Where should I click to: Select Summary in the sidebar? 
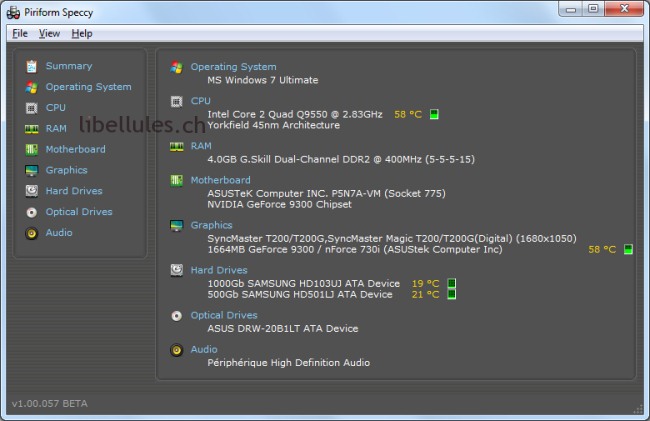(69, 66)
